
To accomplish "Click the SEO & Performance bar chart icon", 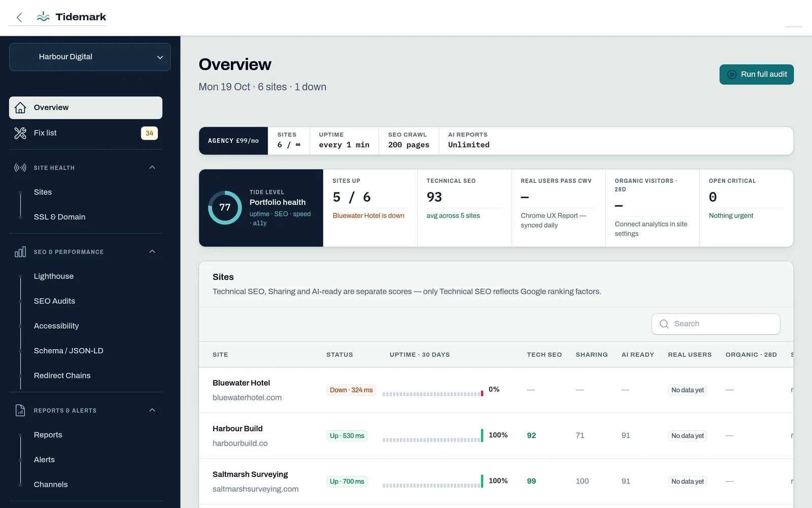I will (20, 252).
